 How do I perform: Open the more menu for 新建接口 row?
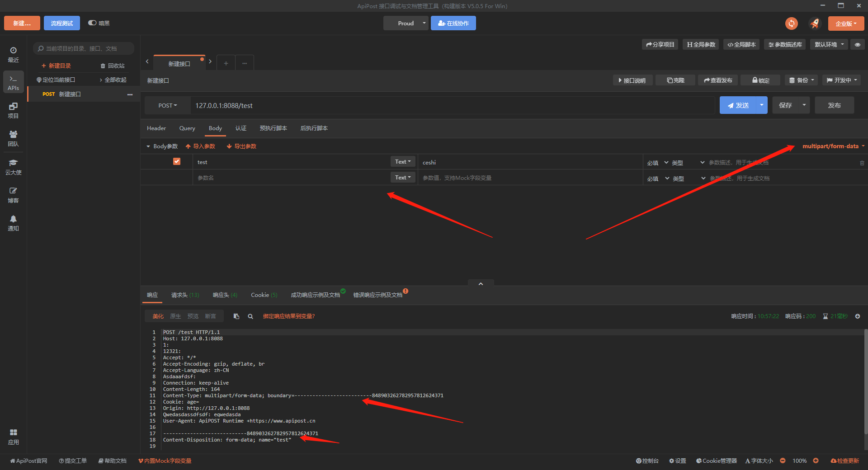tap(130, 94)
